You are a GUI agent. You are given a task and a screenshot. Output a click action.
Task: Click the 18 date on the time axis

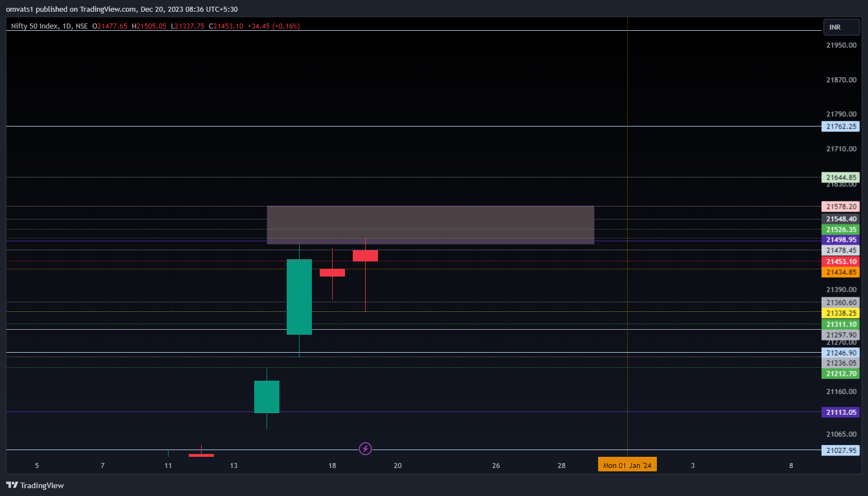332,466
